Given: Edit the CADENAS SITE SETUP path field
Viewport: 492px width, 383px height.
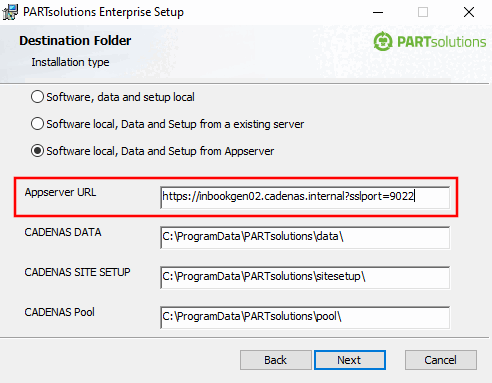Looking at the screenshot, I should pos(305,277).
